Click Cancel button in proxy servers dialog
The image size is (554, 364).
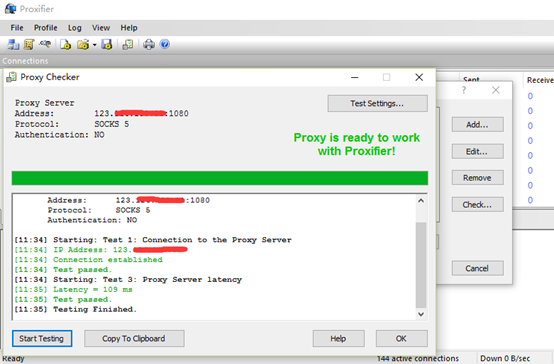click(x=477, y=268)
